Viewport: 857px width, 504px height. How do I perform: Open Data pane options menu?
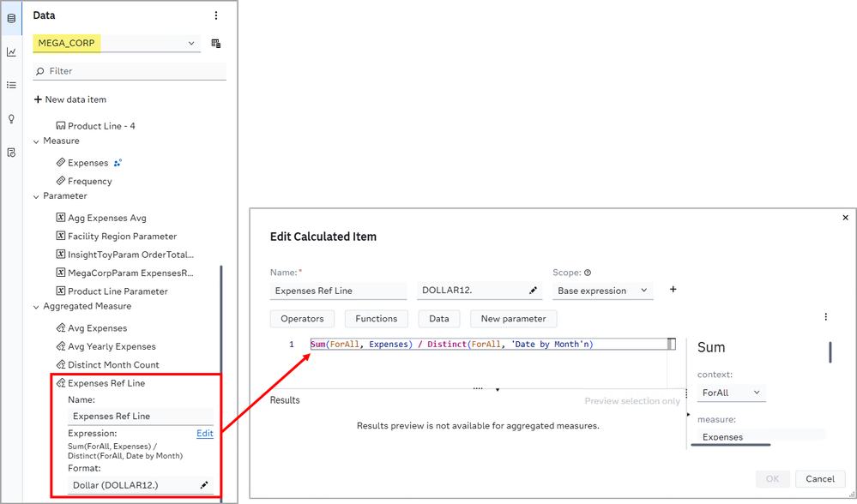[x=216, y=15]
